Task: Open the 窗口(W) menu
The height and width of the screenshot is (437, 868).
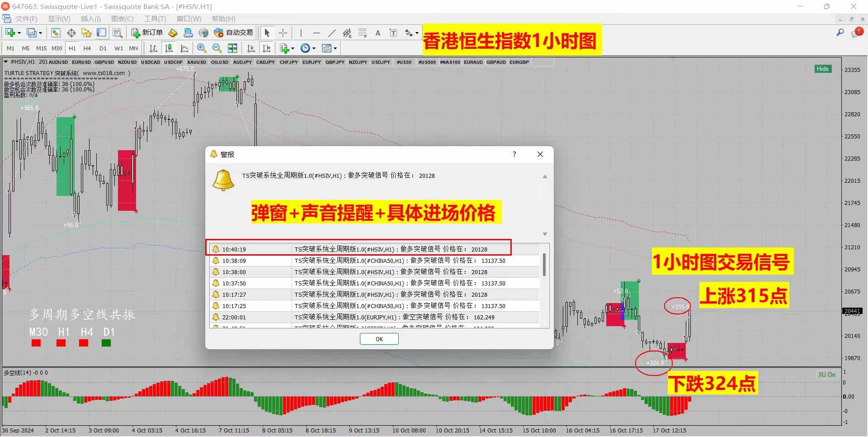Action: [x=189, y=19]
